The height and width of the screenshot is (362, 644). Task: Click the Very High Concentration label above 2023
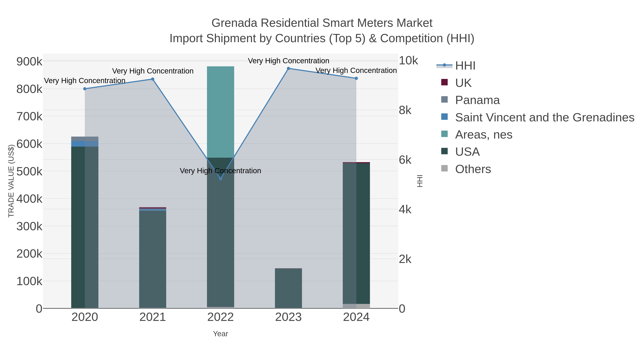289,61
